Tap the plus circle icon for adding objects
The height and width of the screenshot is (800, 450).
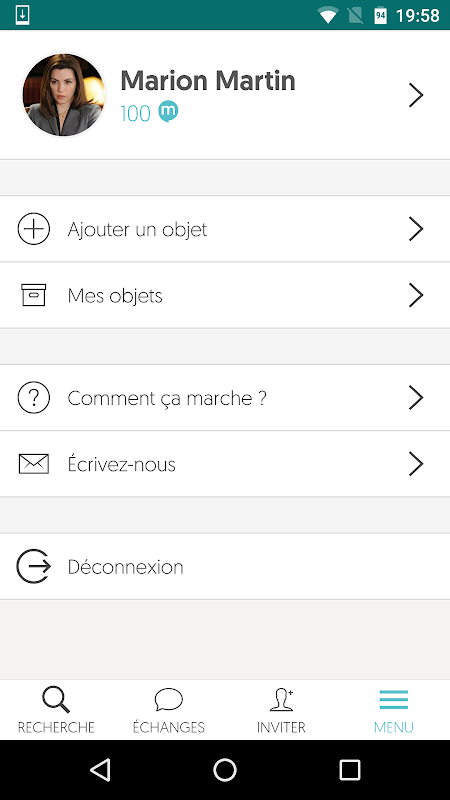[x=34, y=229]
